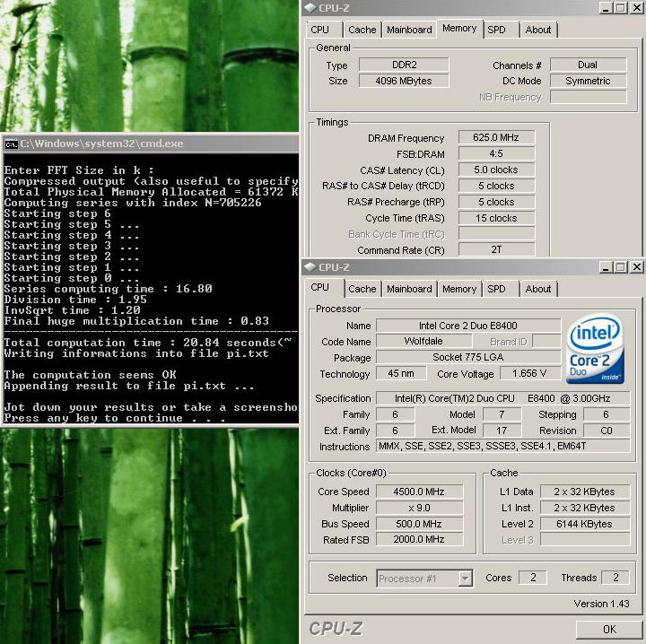This screenshot has width=646, height=644.
Task: Click the L1 Inst. 2 x 32 KBytes value
Action: [585, 508]
